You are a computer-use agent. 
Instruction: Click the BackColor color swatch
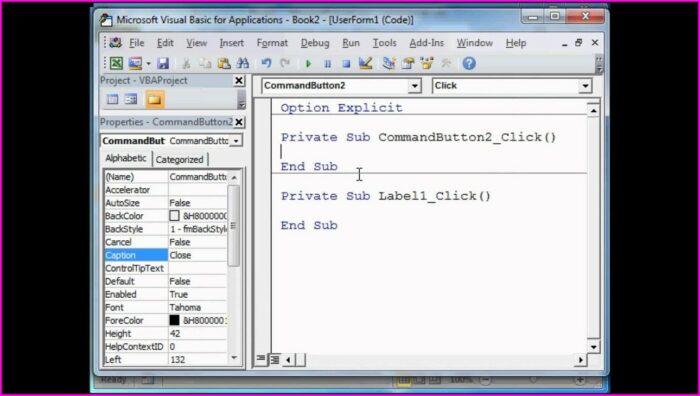(x=175, y=216)
